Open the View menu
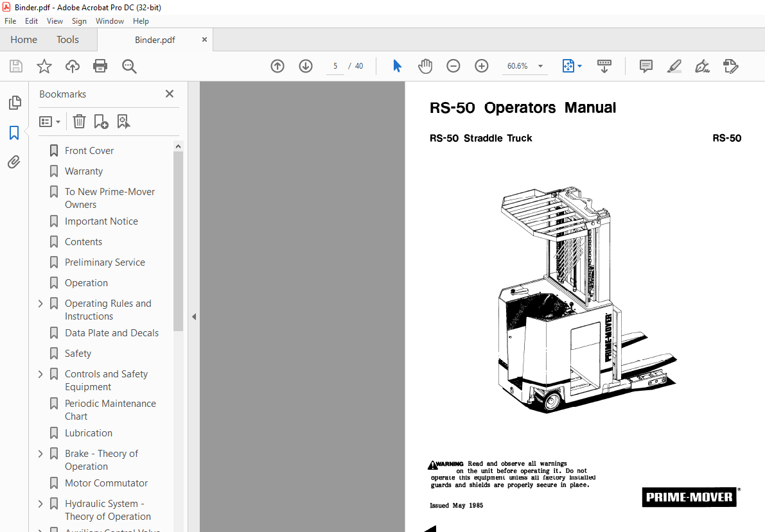Screen dimensions: 765x532 [55, 21]
